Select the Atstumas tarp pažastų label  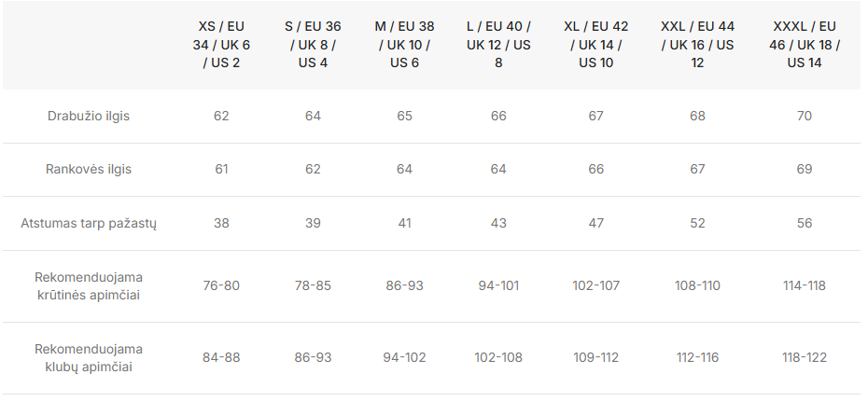point(89,224)
